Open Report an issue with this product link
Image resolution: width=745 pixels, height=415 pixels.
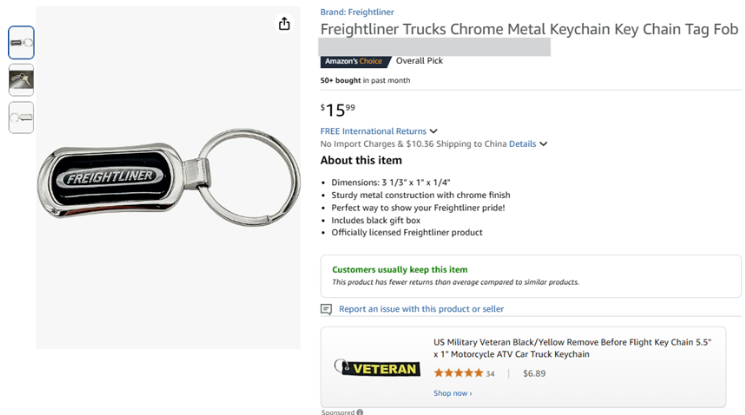point(421,309)
